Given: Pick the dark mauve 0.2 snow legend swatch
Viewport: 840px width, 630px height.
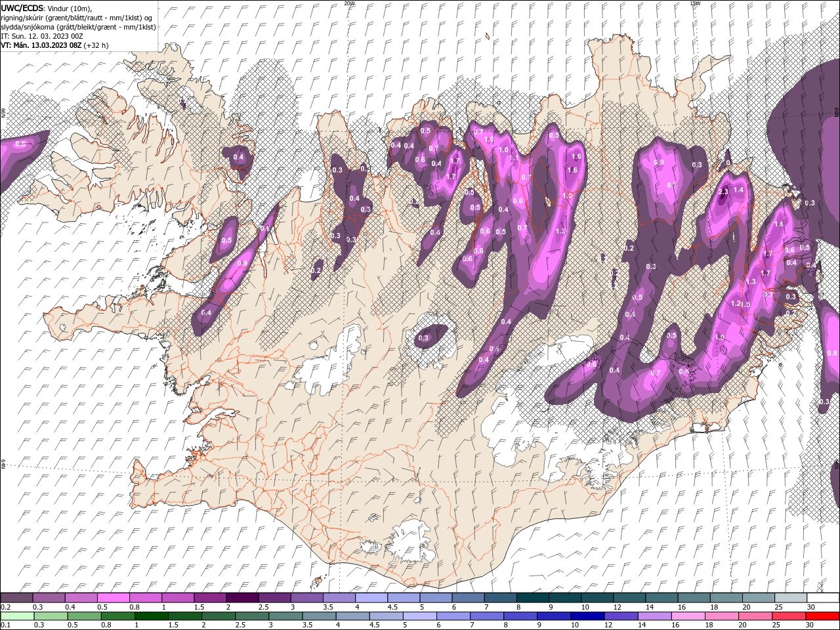Looking at the screenshot, I should tap(16, 598).
